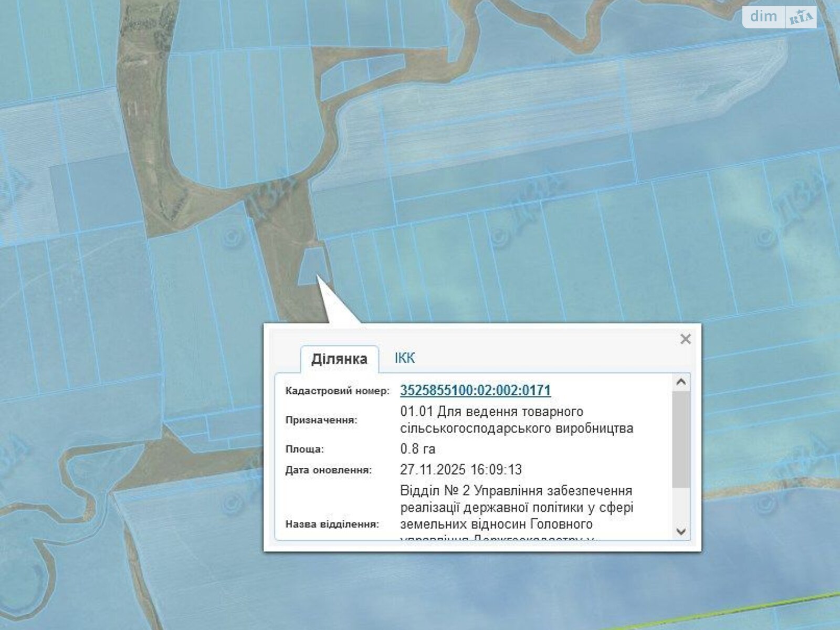
Task: Click the update date 27.11.2025 16:09:13
Action: pyautogui.click(x=460, y=470)
